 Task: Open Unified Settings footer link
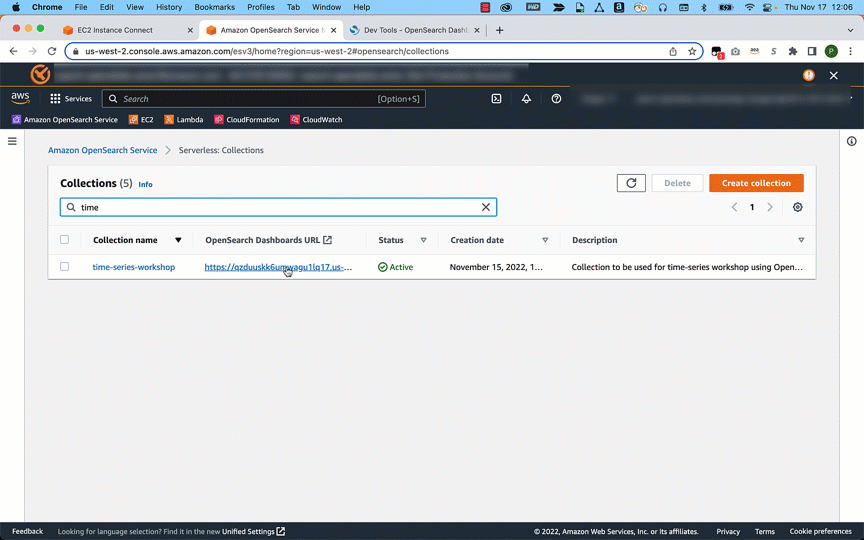click(x=253, y=531)
